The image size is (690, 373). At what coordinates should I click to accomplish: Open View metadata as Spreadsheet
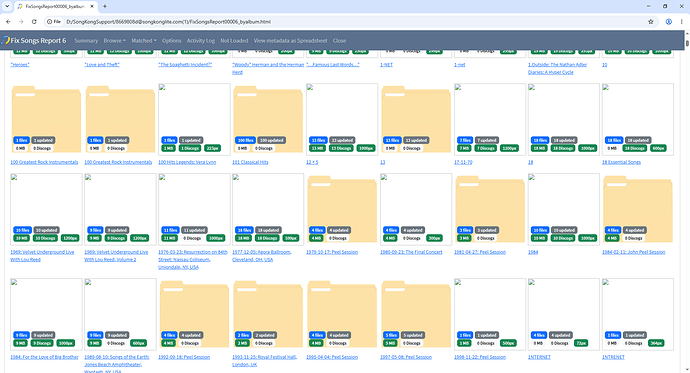tap(290, 40)
